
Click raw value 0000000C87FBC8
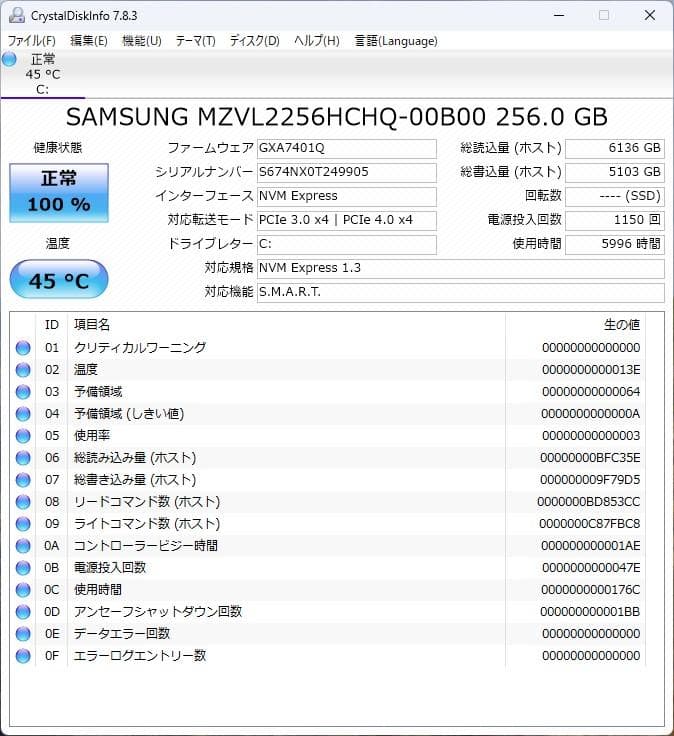click(590, 524)
